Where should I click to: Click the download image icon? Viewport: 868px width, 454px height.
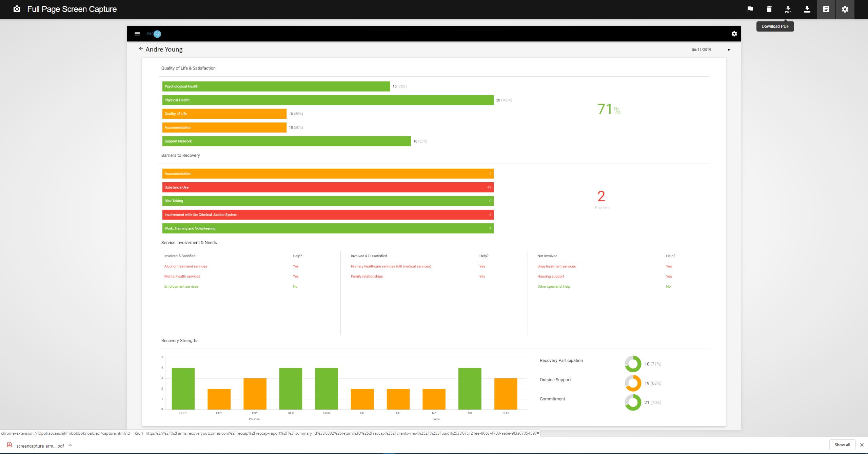[807, 10]
